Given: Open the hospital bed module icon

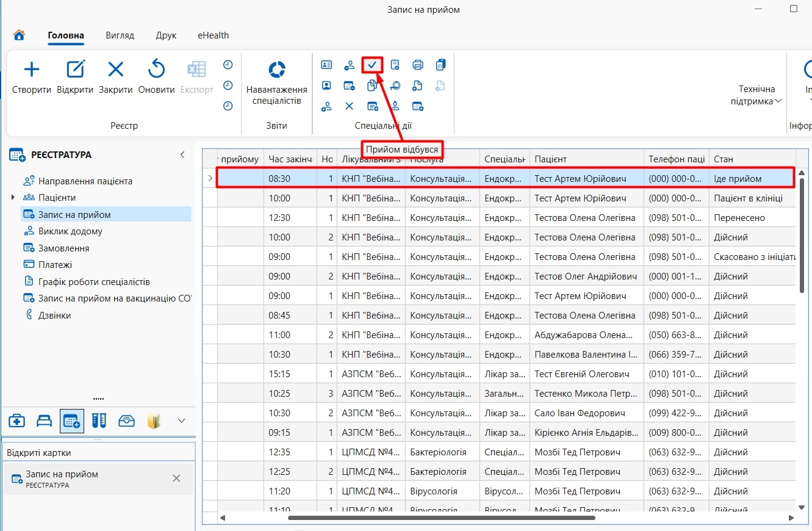Looking at the screenshot, I should [45, 421].
